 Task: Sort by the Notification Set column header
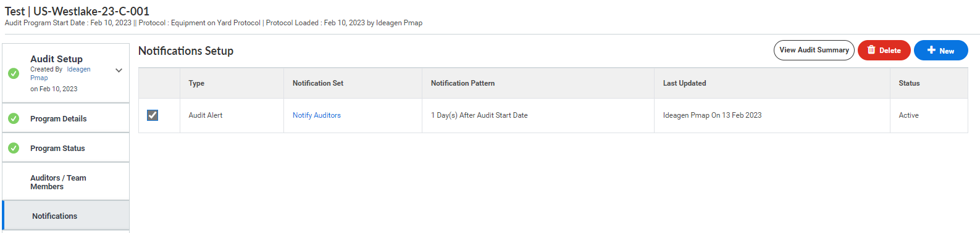318,83
